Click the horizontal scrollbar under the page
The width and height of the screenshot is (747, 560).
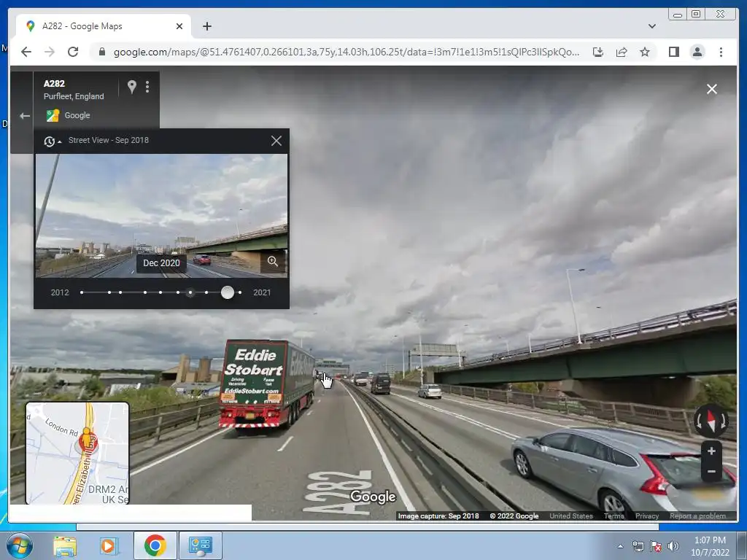pos(368,526)
